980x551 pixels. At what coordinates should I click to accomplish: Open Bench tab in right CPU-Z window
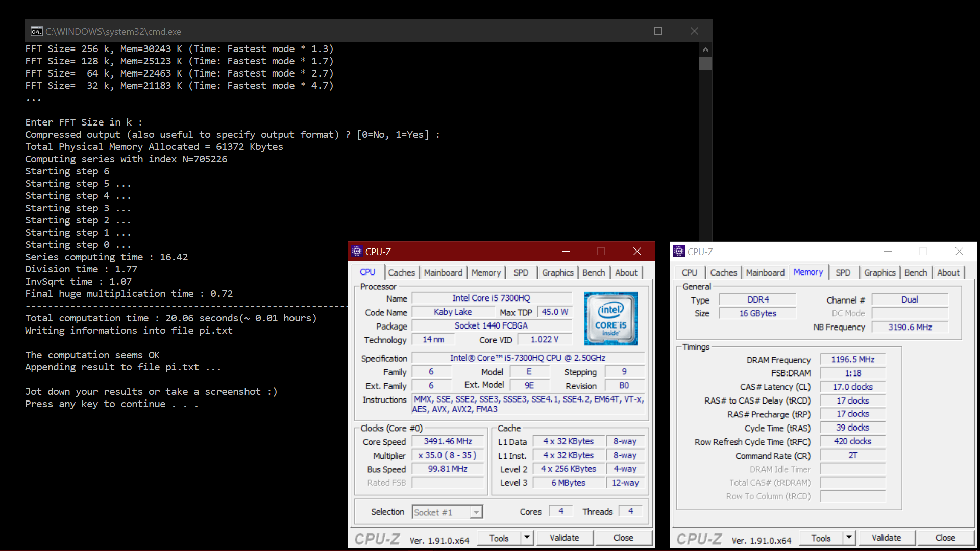point(916,272)
